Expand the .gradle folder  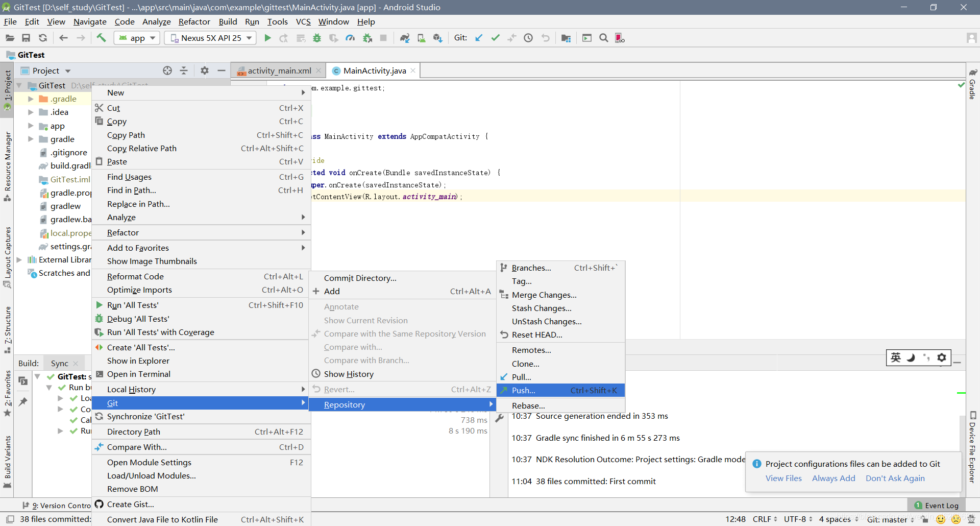pos(31,99)
